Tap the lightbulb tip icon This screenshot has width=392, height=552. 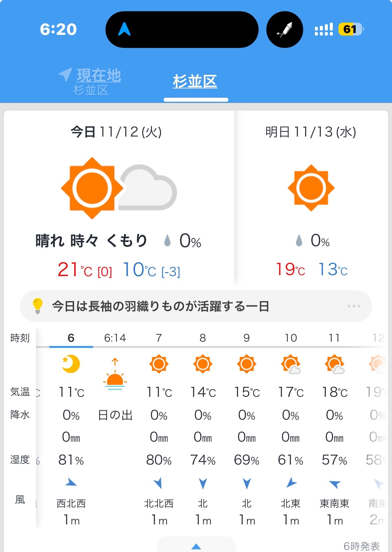coord(38,306)
